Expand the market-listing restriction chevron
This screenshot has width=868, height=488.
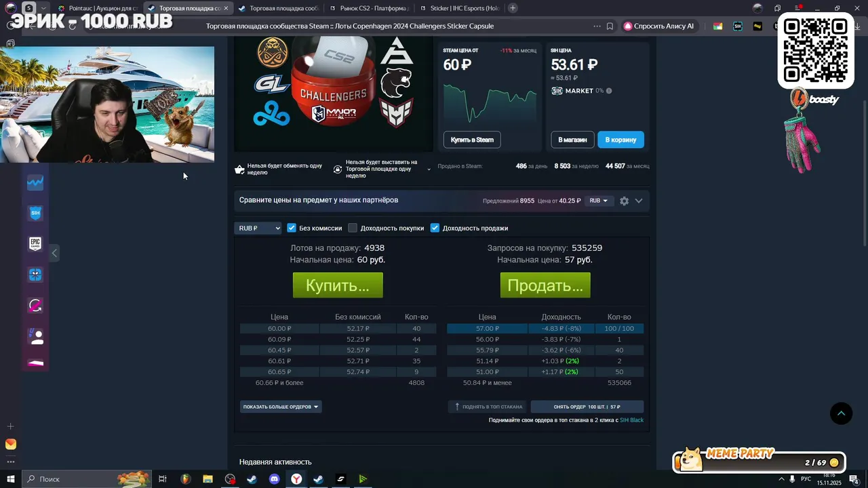point(429,169)
